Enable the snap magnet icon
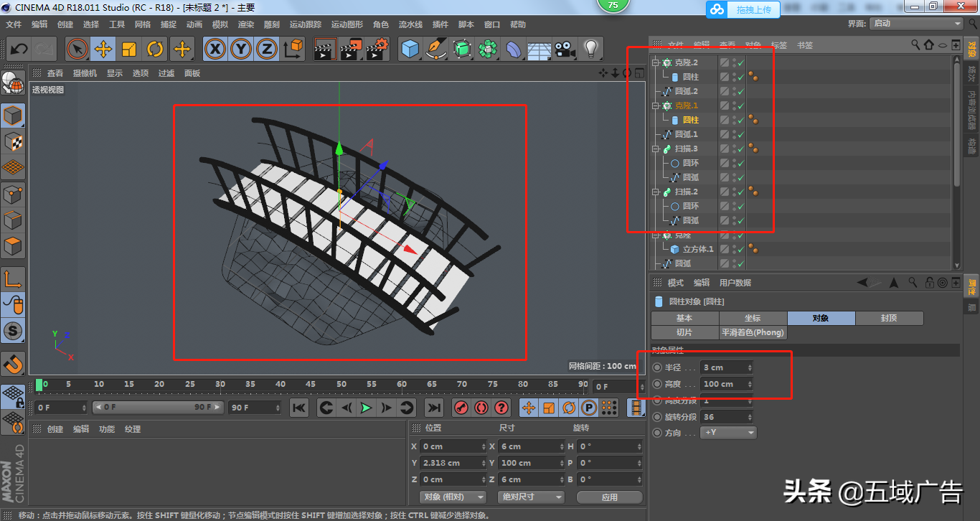The height and width of the screenshot is (521, 980). [x=13, y=364]
